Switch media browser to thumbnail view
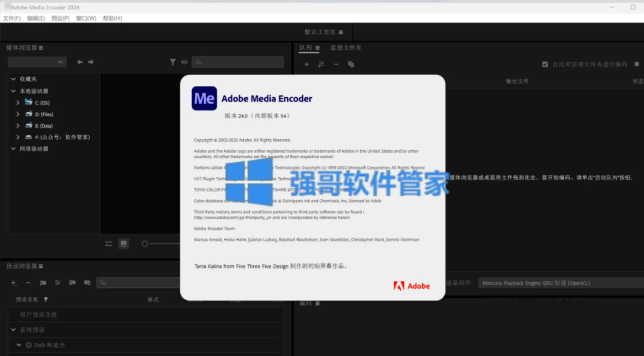Image resolution: width=644 pixels, height=356 pixels. coord(124,244)
